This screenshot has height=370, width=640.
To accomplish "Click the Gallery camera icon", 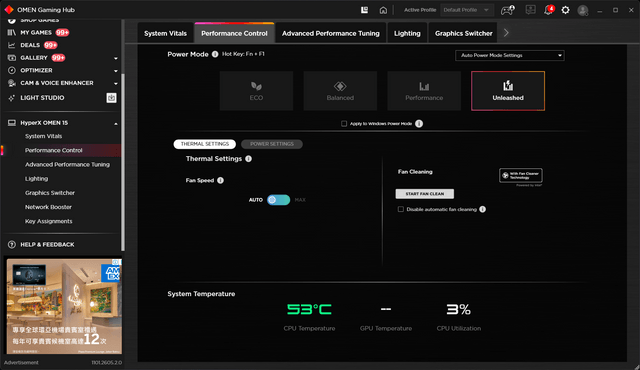I will [x=12, y=58].
